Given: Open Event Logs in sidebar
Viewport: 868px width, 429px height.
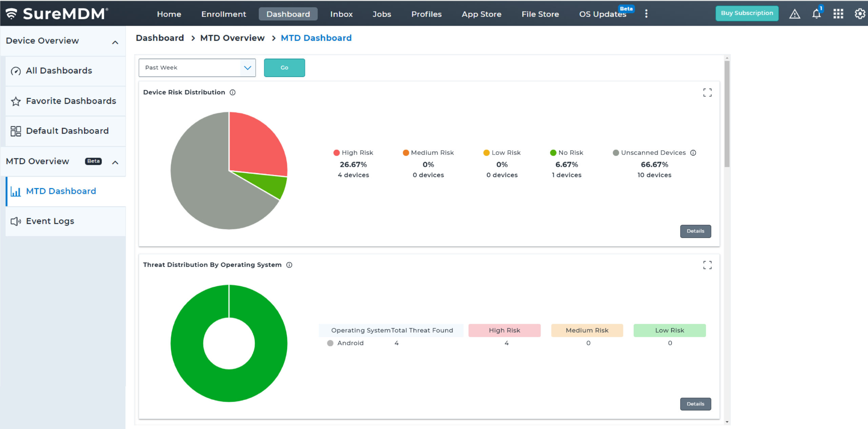Looking at the screenshot, I should [x=66, y=221].
